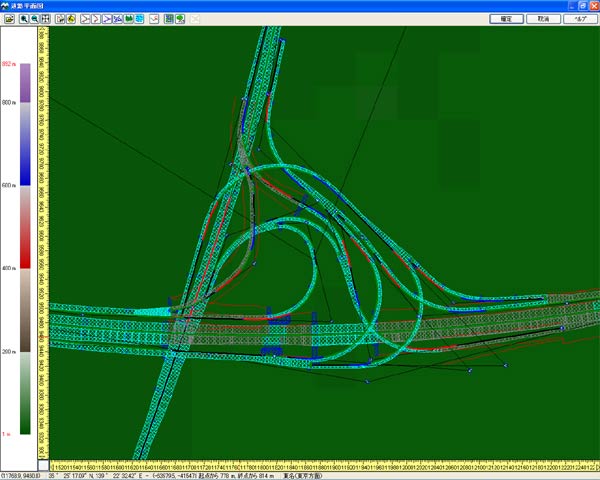Click the 800 m legend label

9,103
